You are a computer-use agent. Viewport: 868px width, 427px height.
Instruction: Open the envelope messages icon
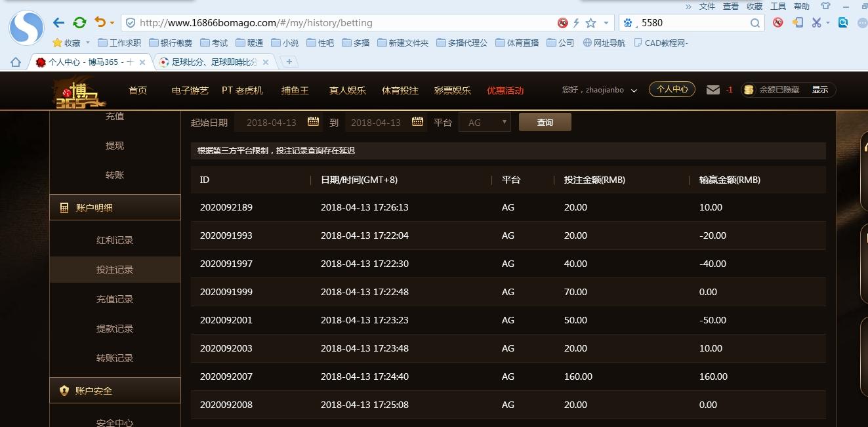pyautogui.click(x=713, y=90)
